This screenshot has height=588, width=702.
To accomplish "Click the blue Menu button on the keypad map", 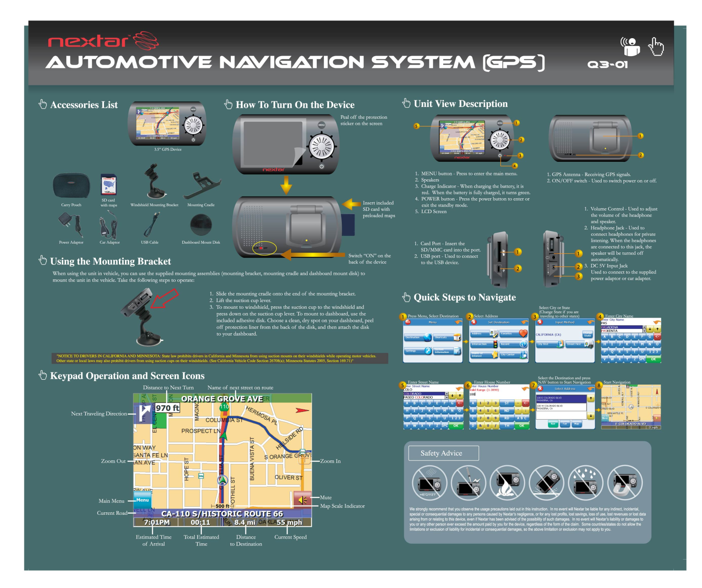I will tap(142, 500).
